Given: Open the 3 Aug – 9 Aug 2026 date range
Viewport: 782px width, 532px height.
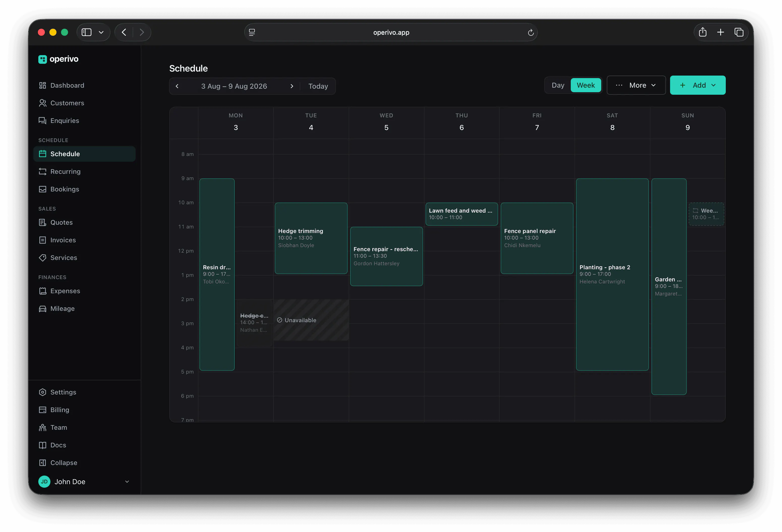Looking at the screenshot, I should [x=234, y=86].
